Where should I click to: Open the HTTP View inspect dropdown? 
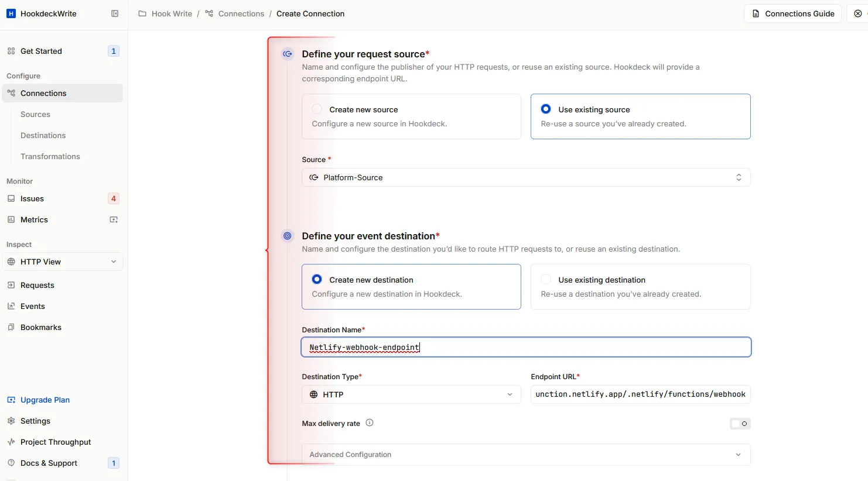[63, 262]
